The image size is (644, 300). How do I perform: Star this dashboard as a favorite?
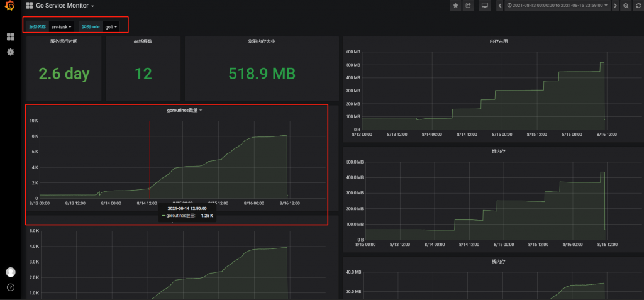[x=455, y=6]
